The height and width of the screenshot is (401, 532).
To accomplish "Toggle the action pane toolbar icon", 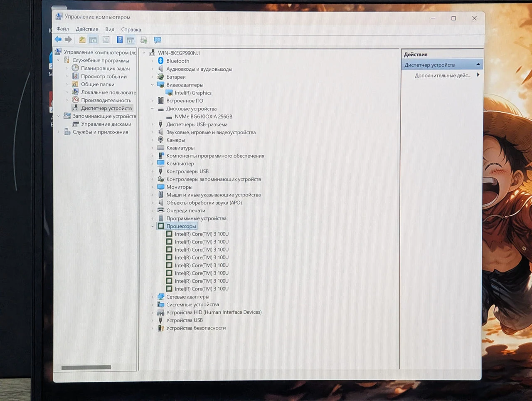I will point(131,40).
